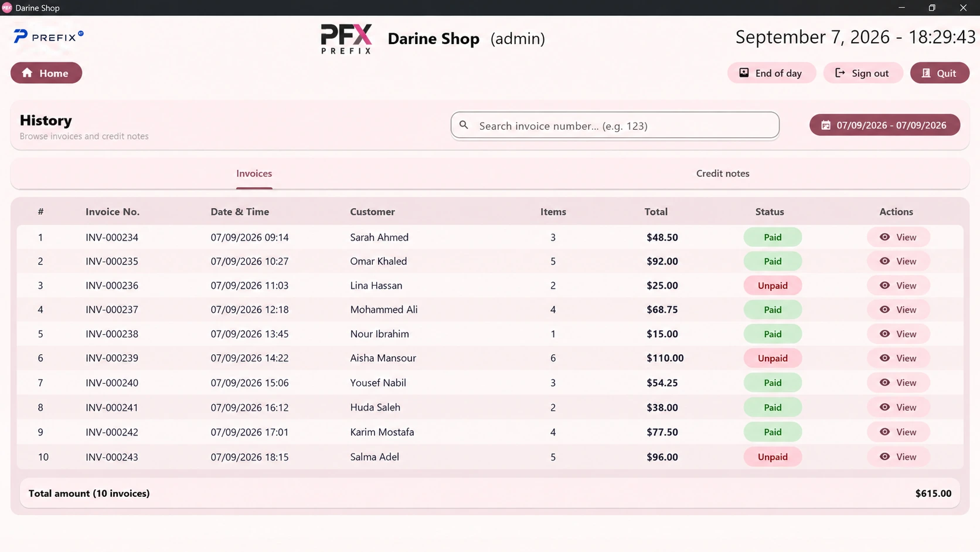View invoice INV-000234 details

[x=898, y=237]
